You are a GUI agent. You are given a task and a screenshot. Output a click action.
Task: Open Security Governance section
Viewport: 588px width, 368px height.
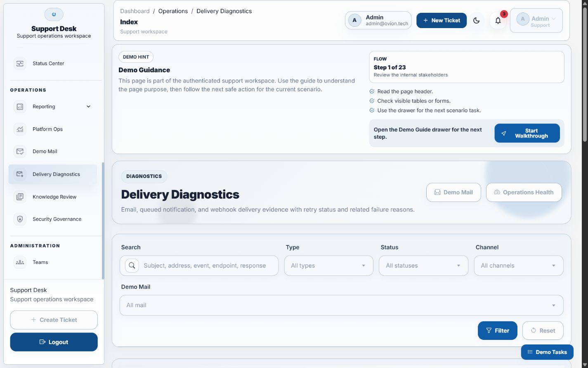click(53, 219)
